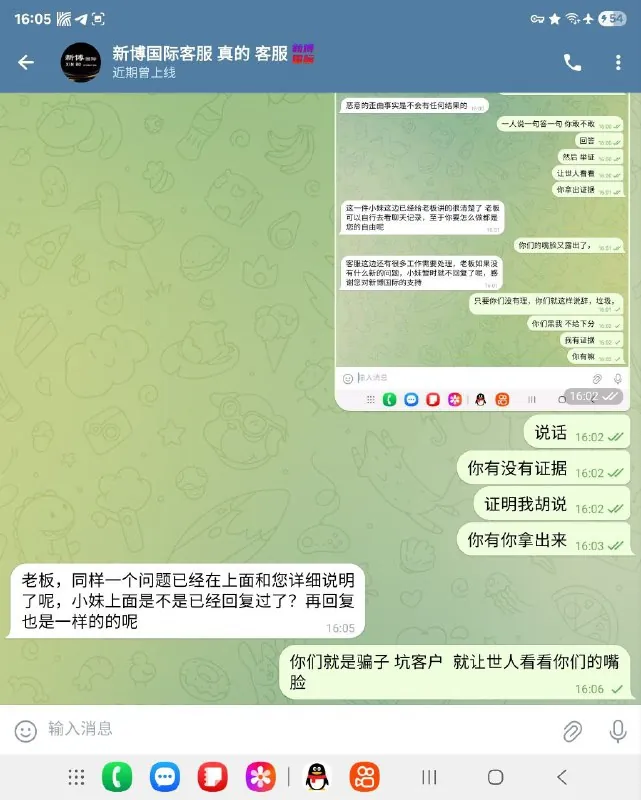This screenshot has height=800, width=641.
Task: Open the red Notes app in dock
Action: (213, 777)
